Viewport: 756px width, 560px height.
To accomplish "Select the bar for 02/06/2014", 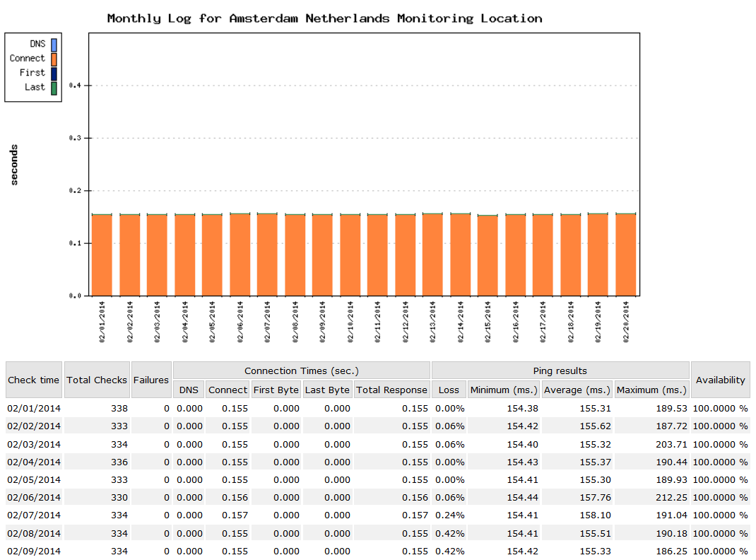I will (x=240, y=255).
